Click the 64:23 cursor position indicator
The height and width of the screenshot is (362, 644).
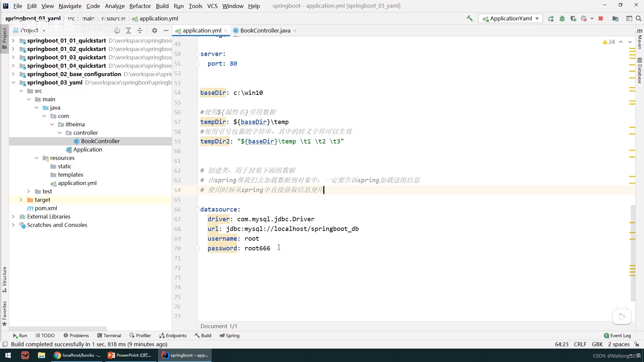[x=561, y=344]
